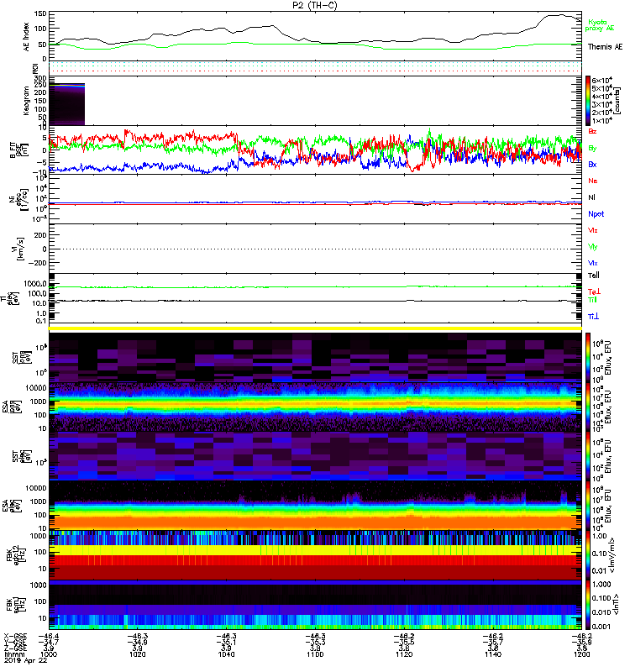630x672 pixels.
Task: Click the 1120 time tick label
Action: (404, 654)
